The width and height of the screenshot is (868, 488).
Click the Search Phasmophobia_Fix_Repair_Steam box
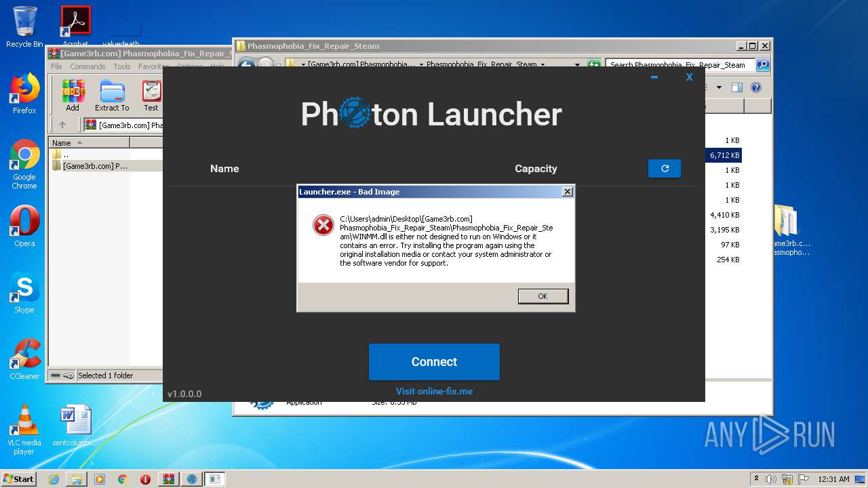click(x=680, y=65)
